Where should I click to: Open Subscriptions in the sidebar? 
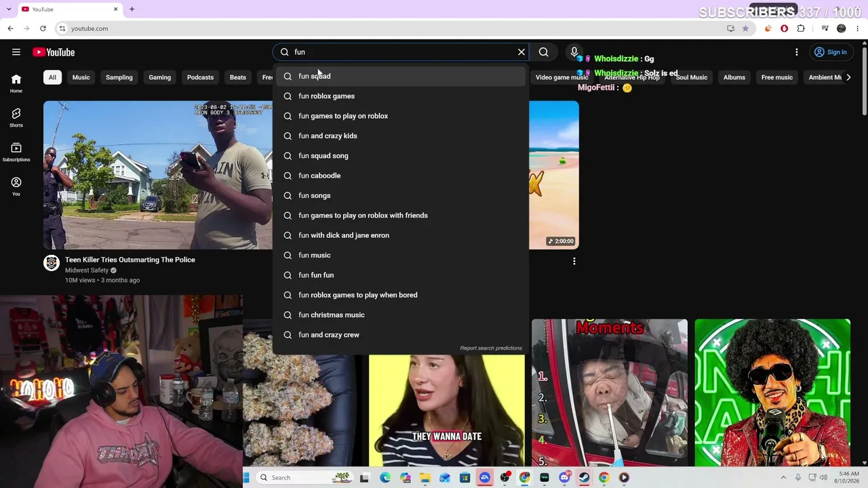(x=16, y=152)
